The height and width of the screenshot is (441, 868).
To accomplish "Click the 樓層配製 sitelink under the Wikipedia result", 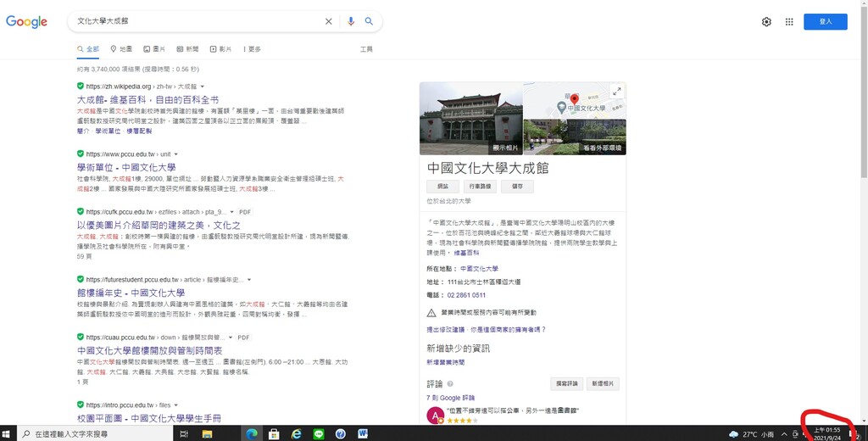I will coord(139,131).
